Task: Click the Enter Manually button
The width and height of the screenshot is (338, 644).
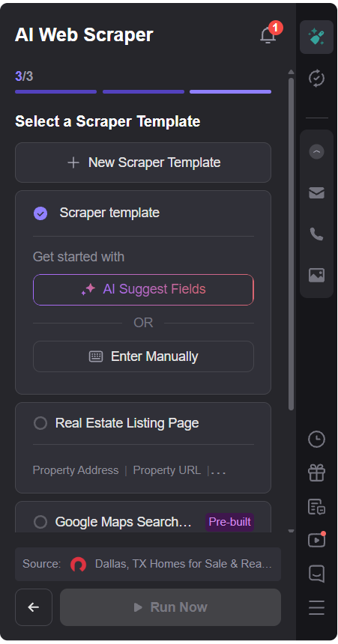Action: tap(143, 356)
